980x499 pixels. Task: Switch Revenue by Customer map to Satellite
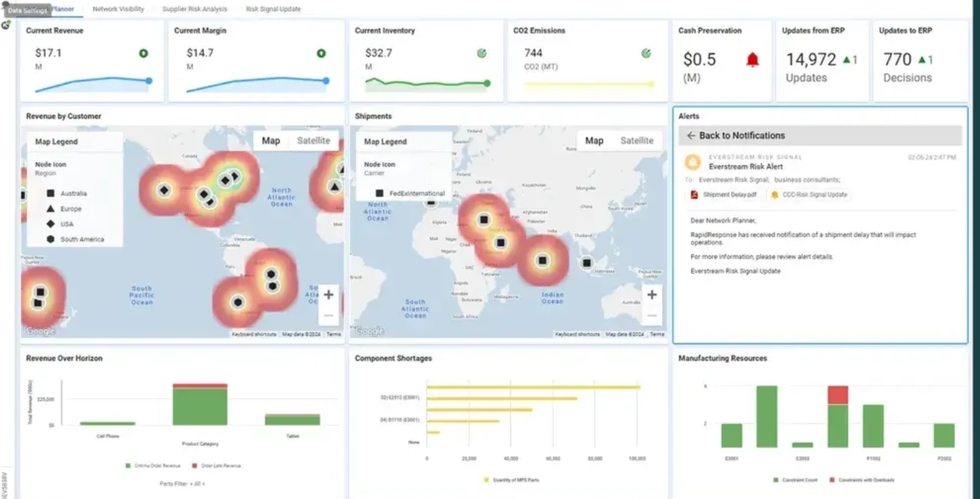(314, 141)
